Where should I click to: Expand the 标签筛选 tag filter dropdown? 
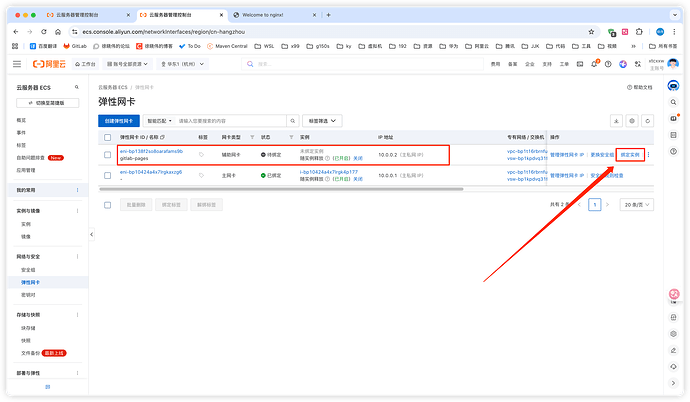click(x=324, y=120)
